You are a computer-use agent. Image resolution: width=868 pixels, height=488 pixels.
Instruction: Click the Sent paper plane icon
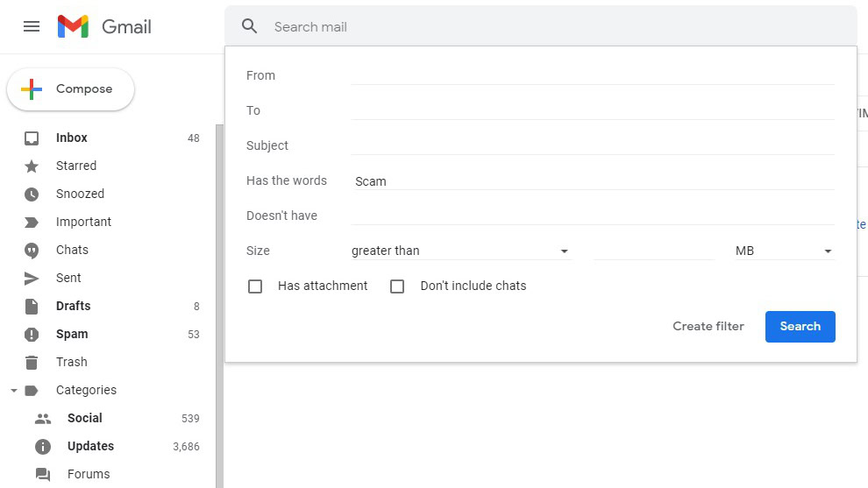[32, 278]
